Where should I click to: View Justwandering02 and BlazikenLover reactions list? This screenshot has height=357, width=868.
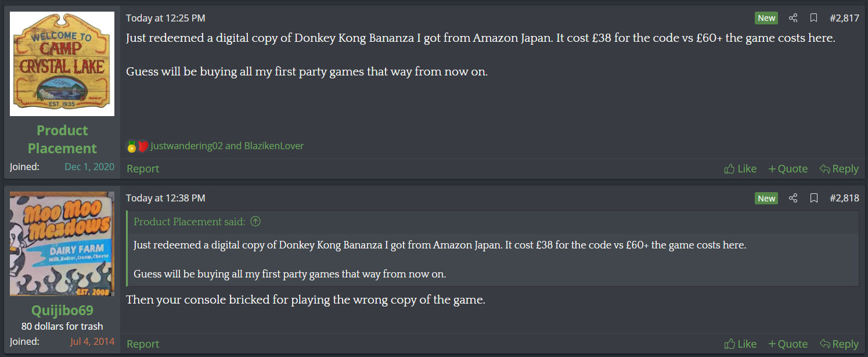pyautogui.click(x=227, y=146)
